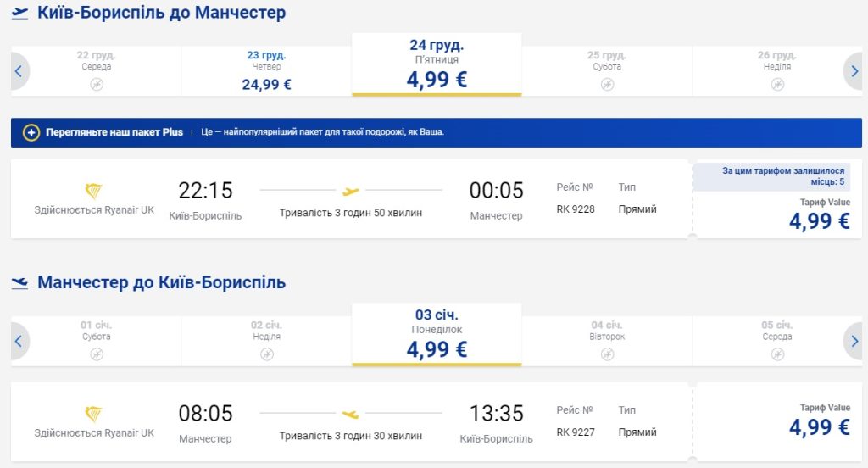Click the no-flight icon under 01 січ.
Image resolution: width=868 pixels, height=468 pixels.
tap(97, 354)
